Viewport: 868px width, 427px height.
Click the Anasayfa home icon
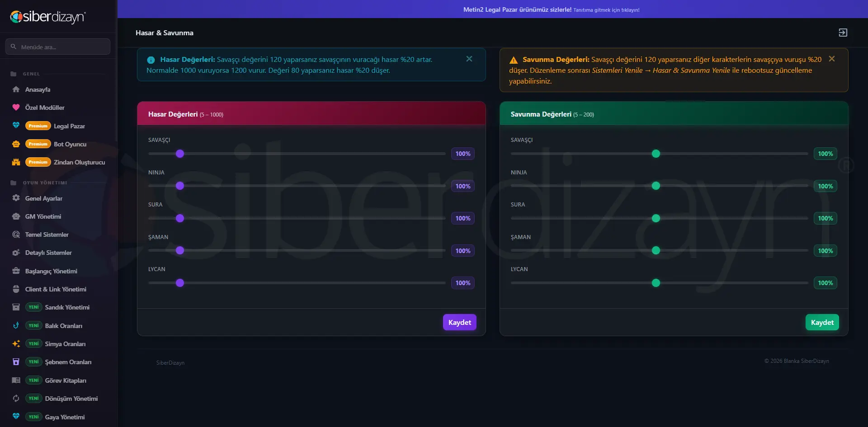[16, 89]
